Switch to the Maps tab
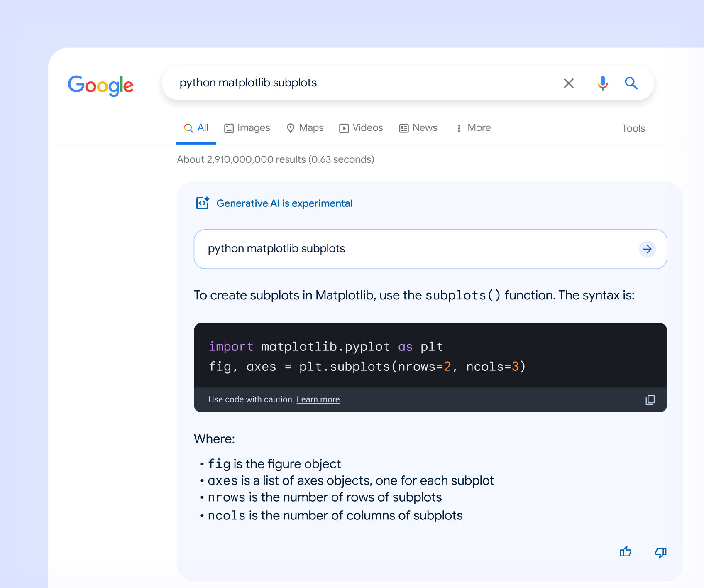Viewport: 704px width, 588px height. click(305, 128)
